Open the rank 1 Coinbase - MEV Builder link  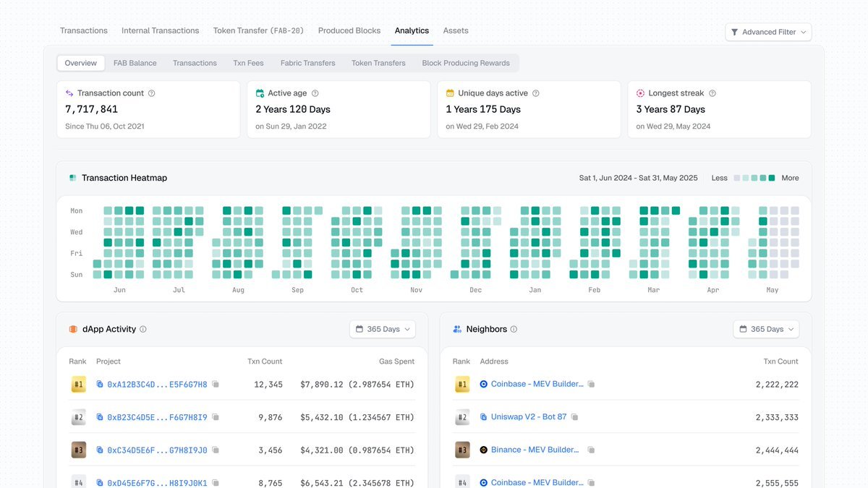(x=537, y=384)
